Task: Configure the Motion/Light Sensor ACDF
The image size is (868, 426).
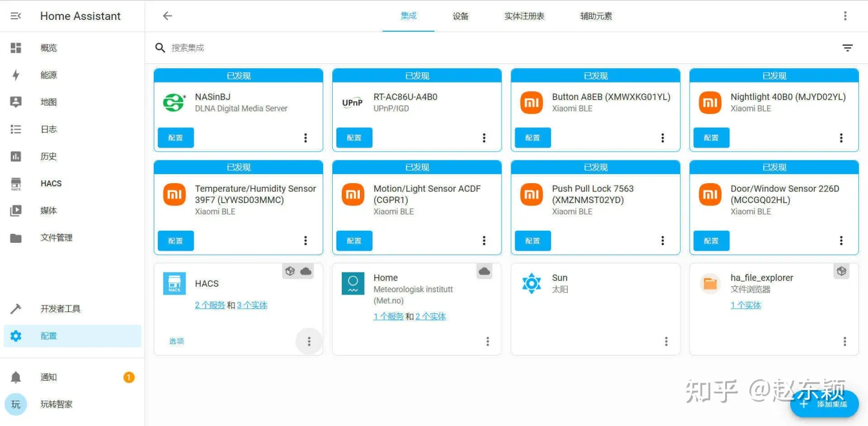Action: (354, 240)
